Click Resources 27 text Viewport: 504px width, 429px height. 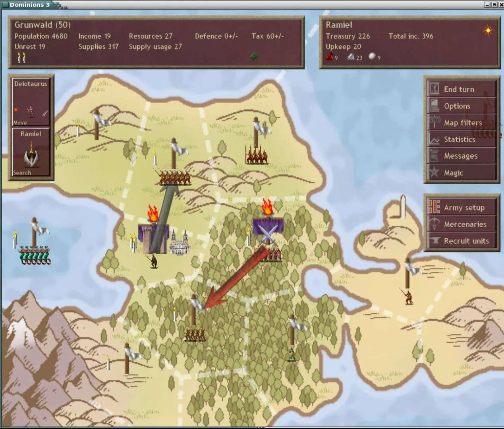click(151, 36)
